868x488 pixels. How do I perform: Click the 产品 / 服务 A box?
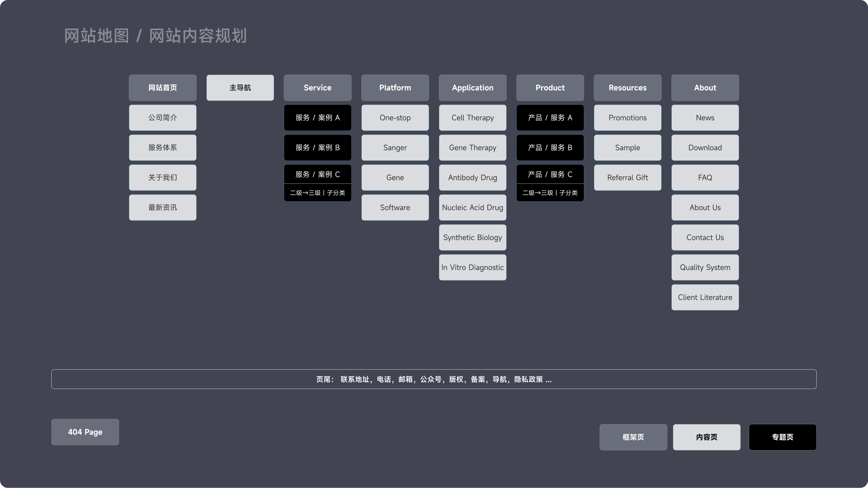550,118
